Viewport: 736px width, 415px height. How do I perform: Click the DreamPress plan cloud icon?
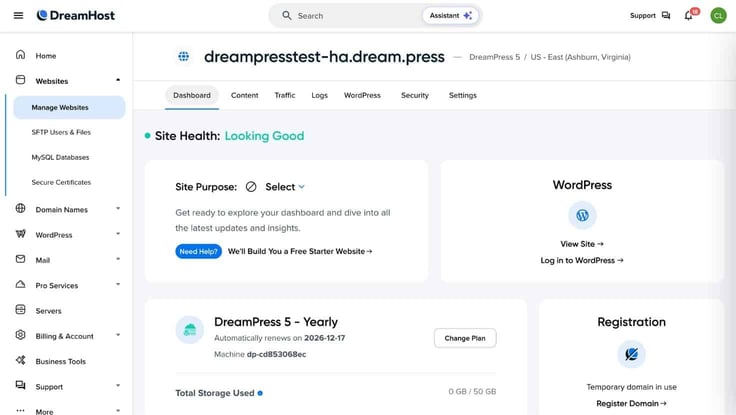tap(190, 330)
